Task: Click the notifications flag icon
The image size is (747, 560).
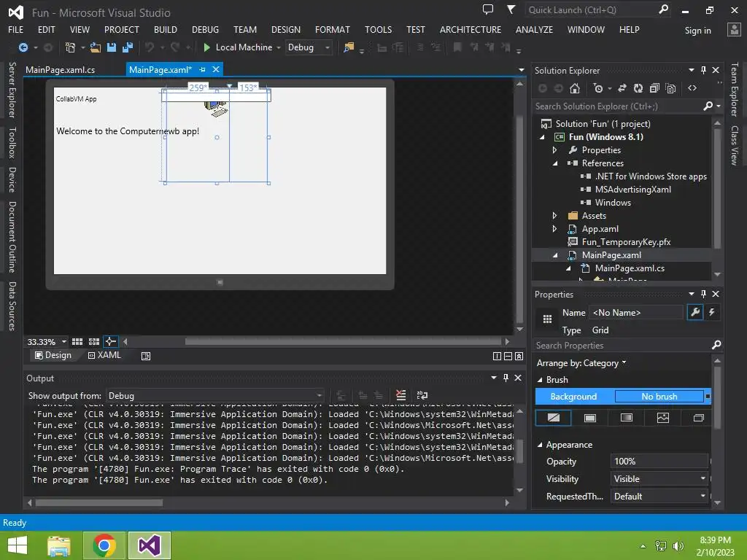Action: click(x=511, y=9)
